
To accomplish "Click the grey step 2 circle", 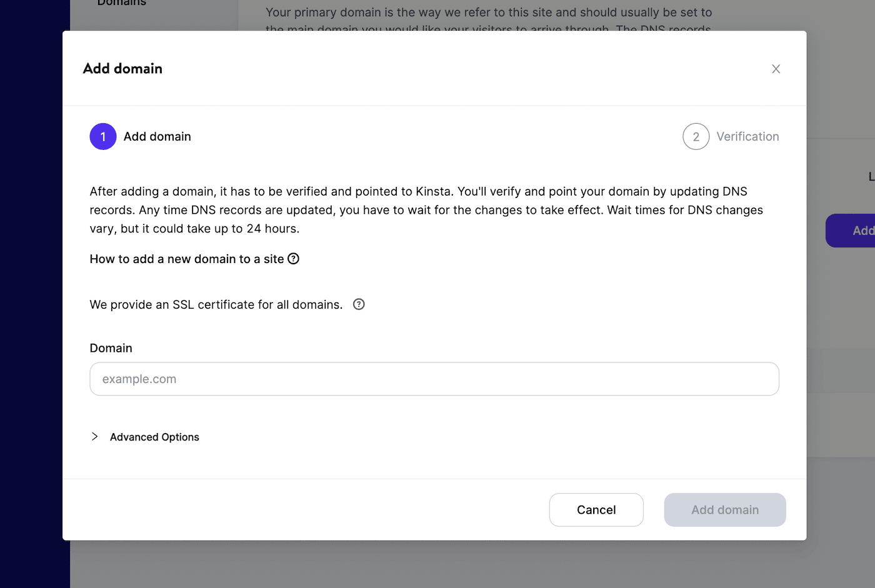I will [696, 136].
